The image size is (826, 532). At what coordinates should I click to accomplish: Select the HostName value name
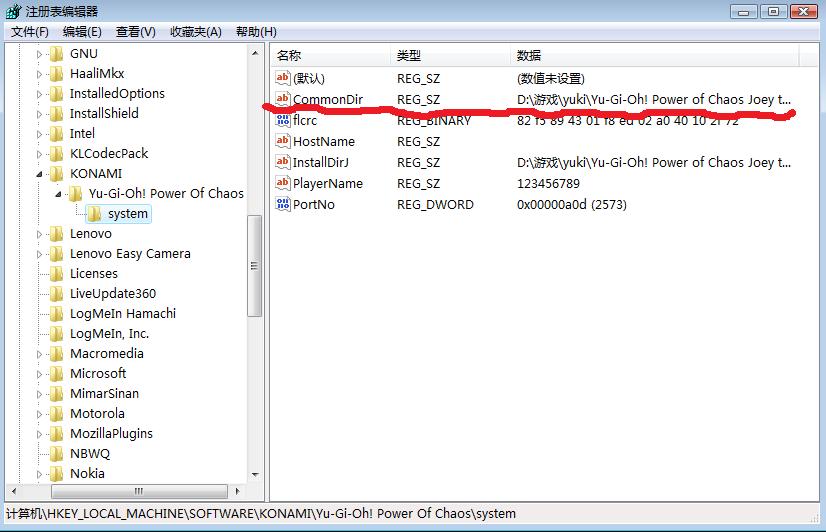pyautogui.click(x=324, y=142)
